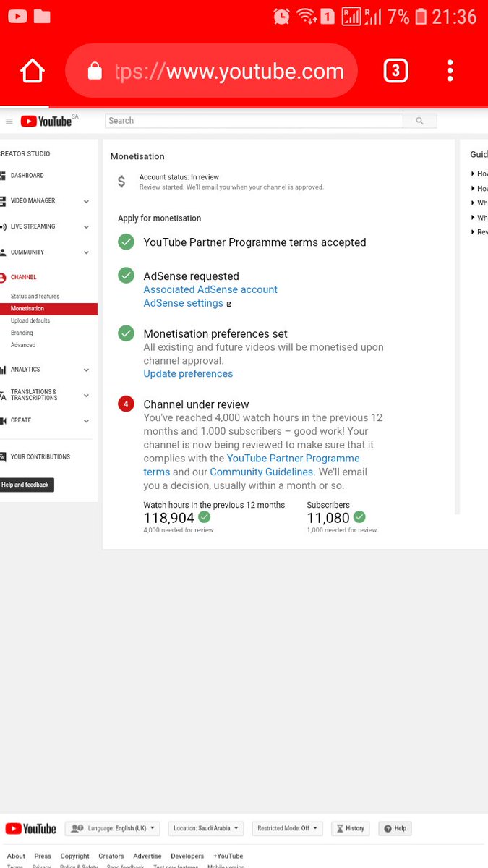Viewport: 488px width, 868px height.
Task: Expand the Analytics section chevron
Action: (86, 370)
